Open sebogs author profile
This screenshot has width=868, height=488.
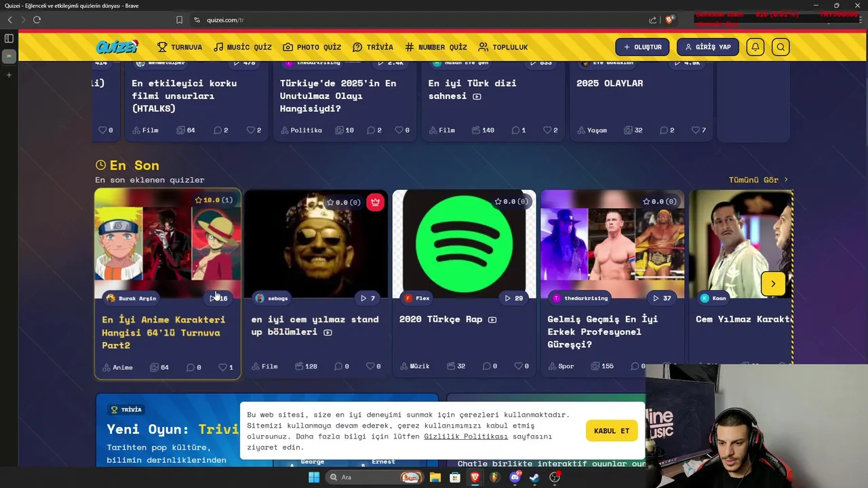pos(271,298)
